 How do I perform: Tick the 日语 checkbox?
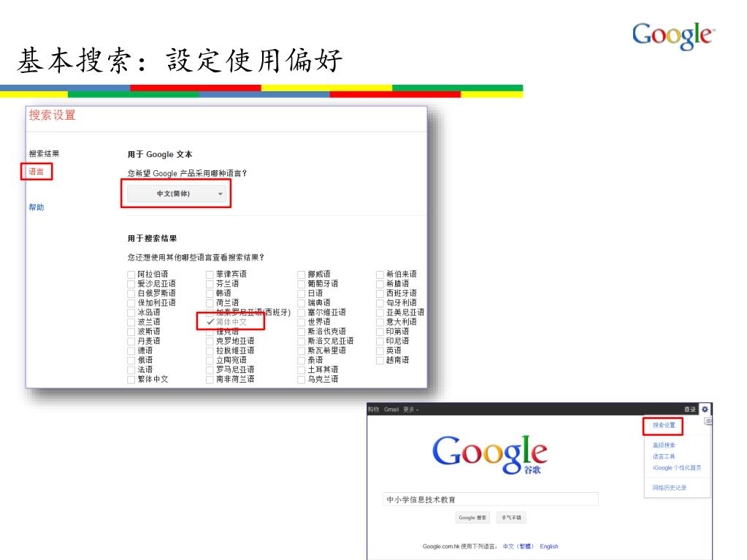301,294
